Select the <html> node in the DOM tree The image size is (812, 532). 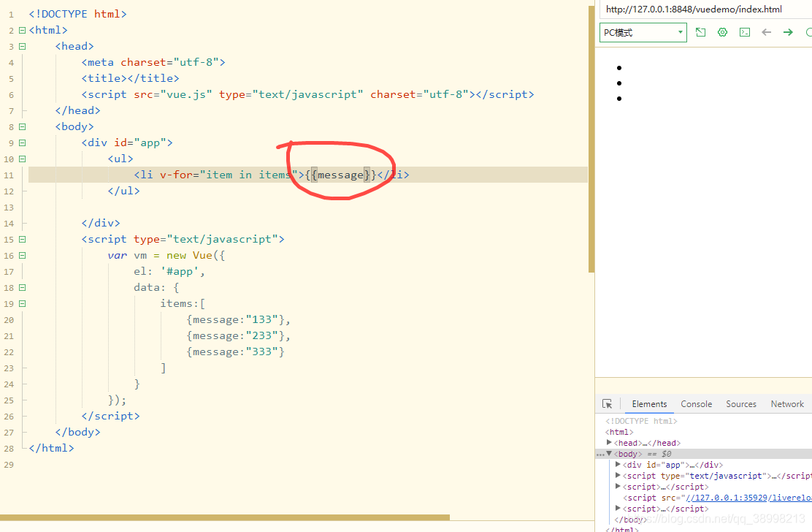619,432
